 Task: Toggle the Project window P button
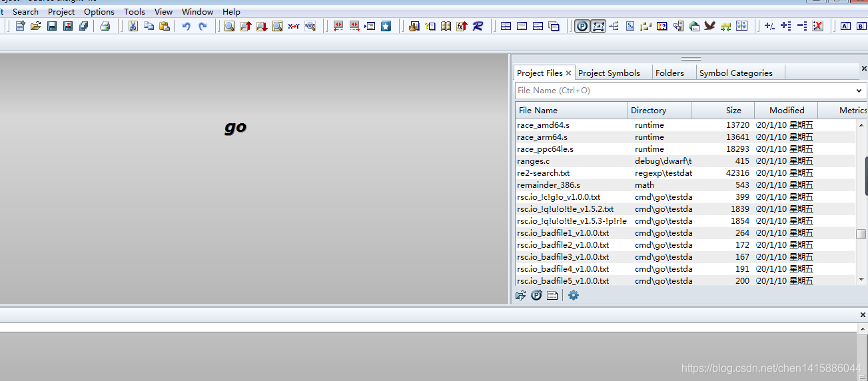[x=582, y=26]
